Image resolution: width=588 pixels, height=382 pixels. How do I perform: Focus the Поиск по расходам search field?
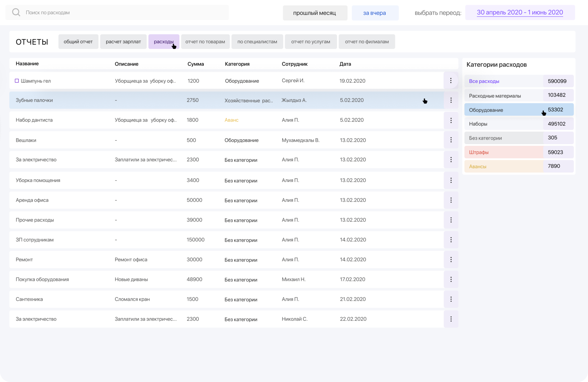click(x=125, y=13)
